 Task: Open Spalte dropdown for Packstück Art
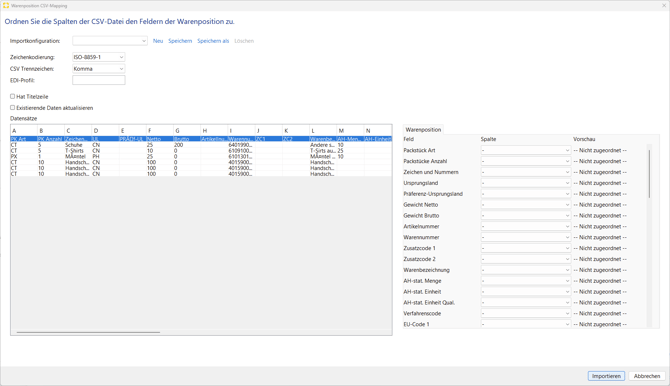coord(526,150)
